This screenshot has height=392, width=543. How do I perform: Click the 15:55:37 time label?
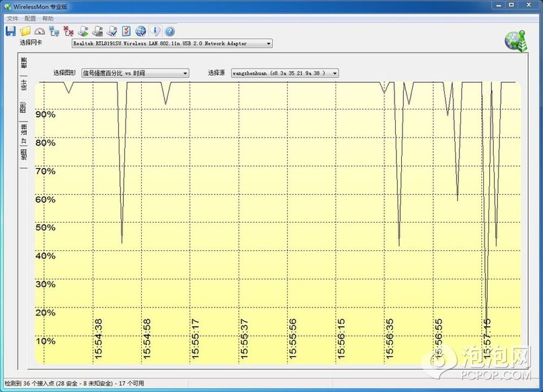(244, 339)
